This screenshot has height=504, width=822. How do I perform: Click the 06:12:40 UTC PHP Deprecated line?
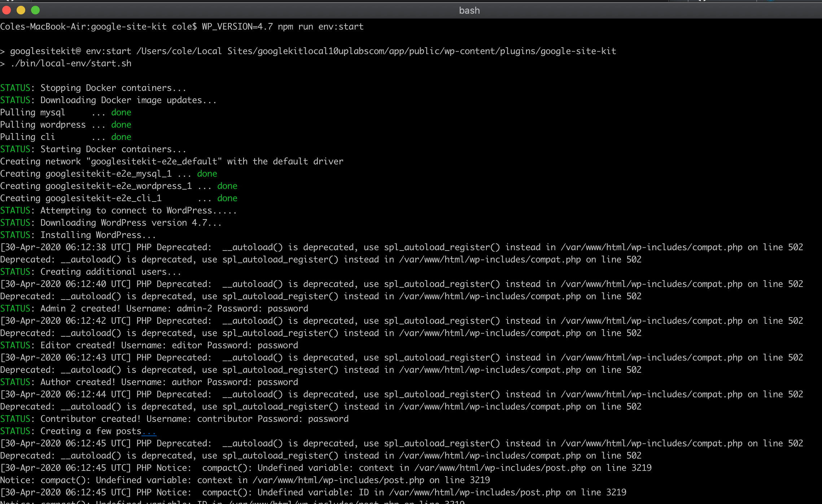tap(402, 284)
